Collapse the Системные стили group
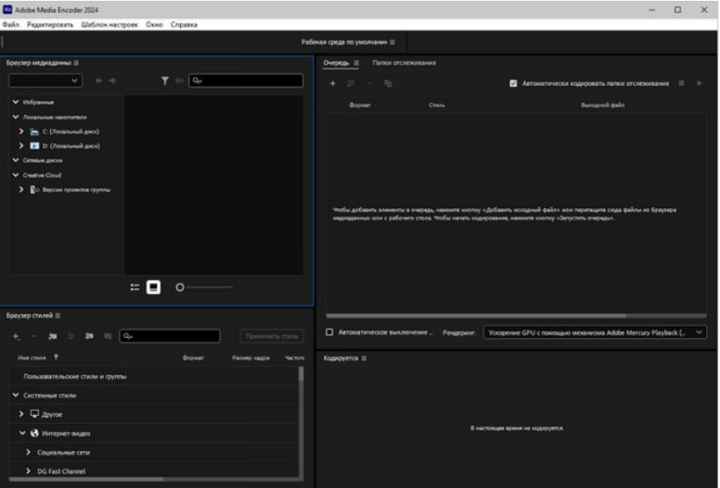 coord(15,395)
